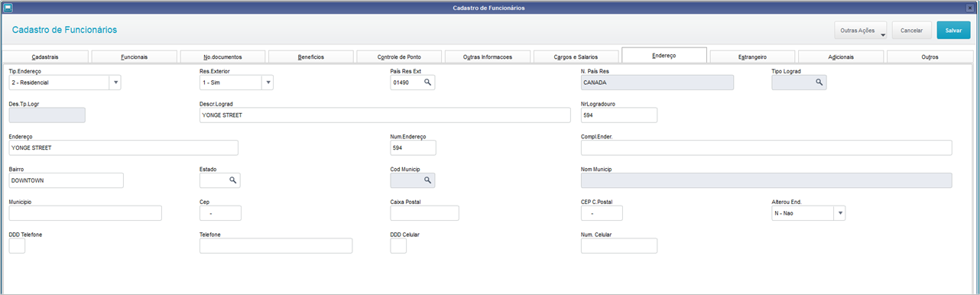
Task: Select the No.documentos tab
Action: (x=222, y=57)
